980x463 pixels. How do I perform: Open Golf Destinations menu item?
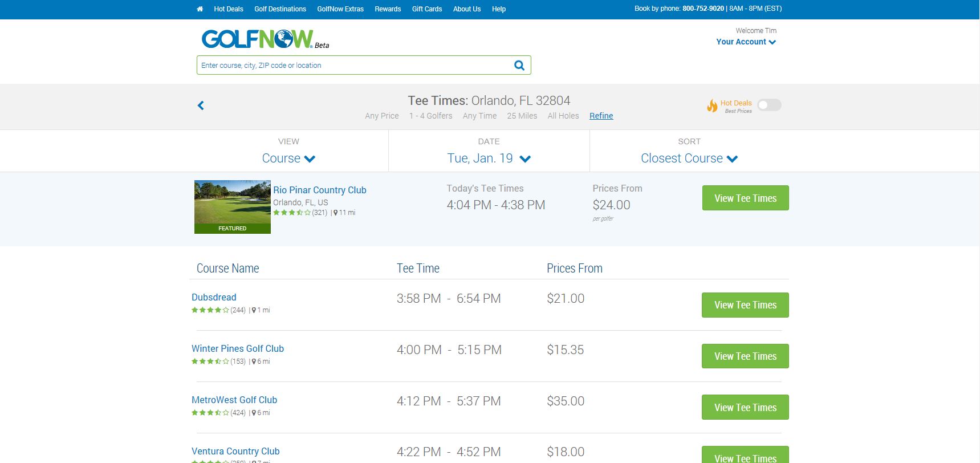pos(280,9)
